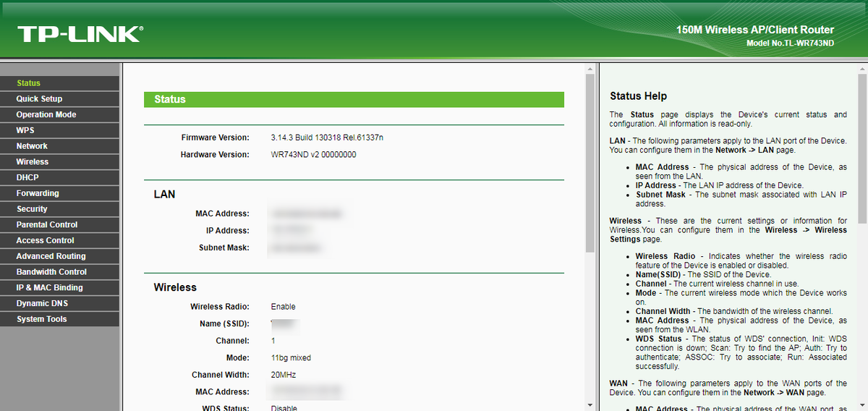Image resolution: width=868 pixels, height=411 pixels.
Task: Click firmware version value 3.14.3 Build
Action: click(327, 137)
